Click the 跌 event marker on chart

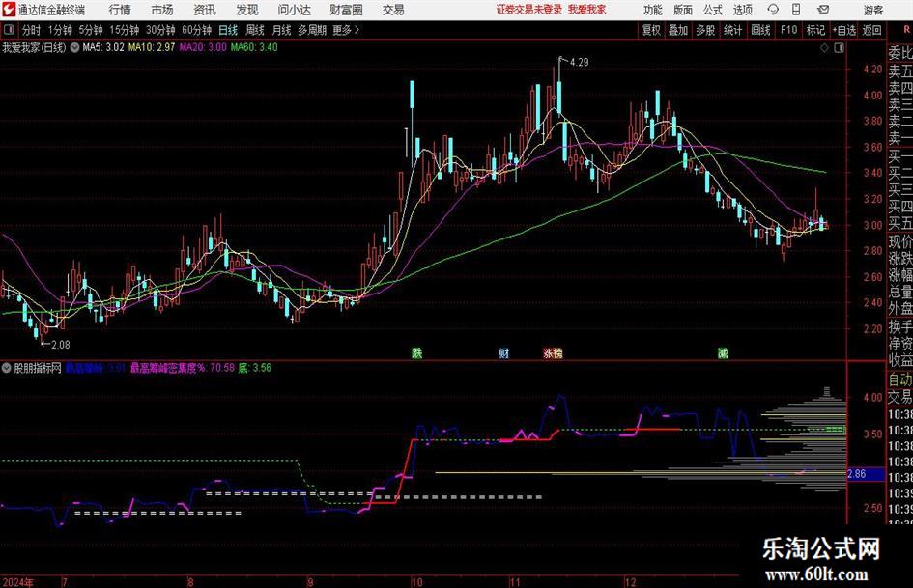[417, 352]
